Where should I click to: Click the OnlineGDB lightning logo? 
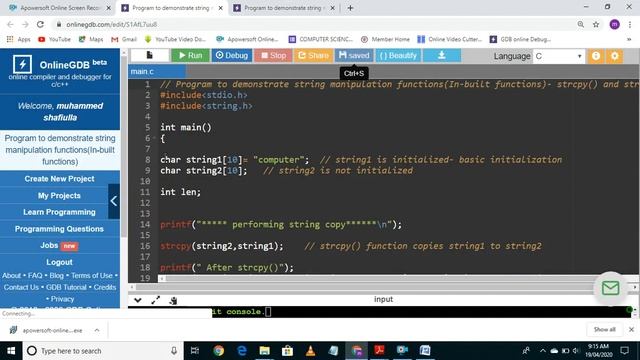(22, 64)
